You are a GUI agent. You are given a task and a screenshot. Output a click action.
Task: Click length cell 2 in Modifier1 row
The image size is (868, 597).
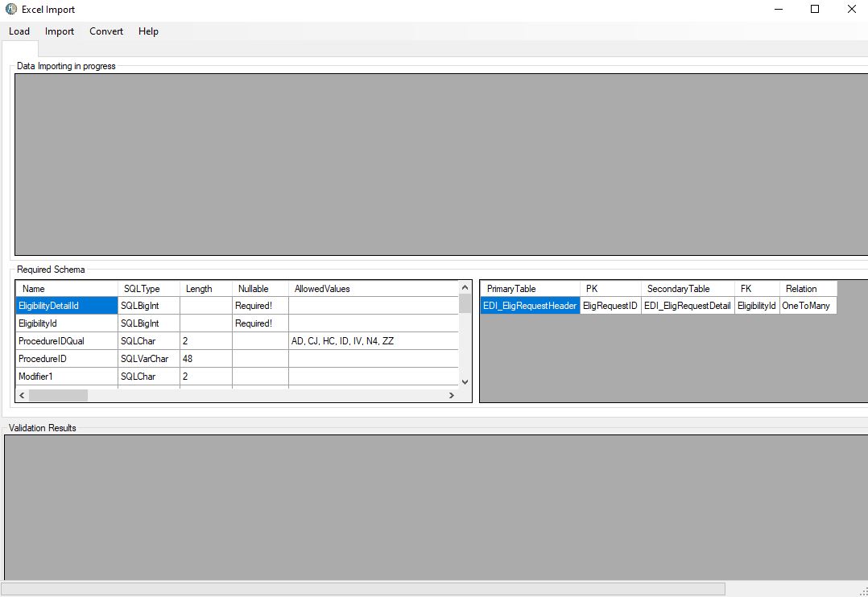pos(206,377)
